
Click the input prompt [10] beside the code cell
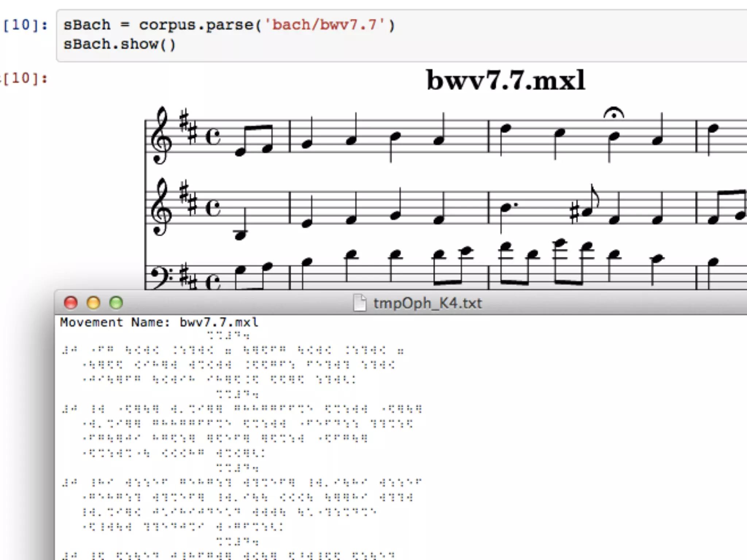point(25,25)
